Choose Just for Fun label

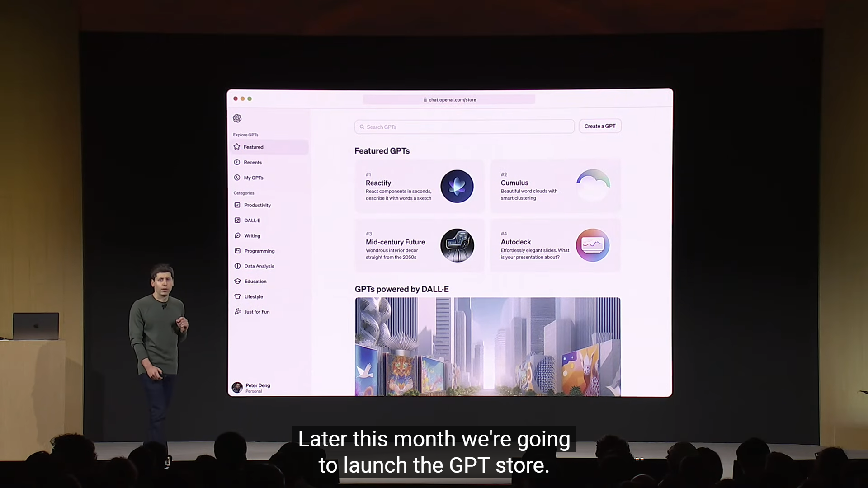pos(257,312)
